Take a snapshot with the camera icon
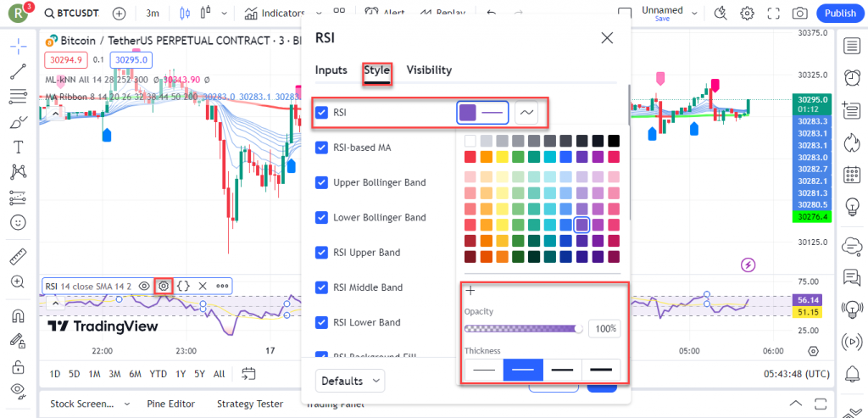 tap(798, 14)
